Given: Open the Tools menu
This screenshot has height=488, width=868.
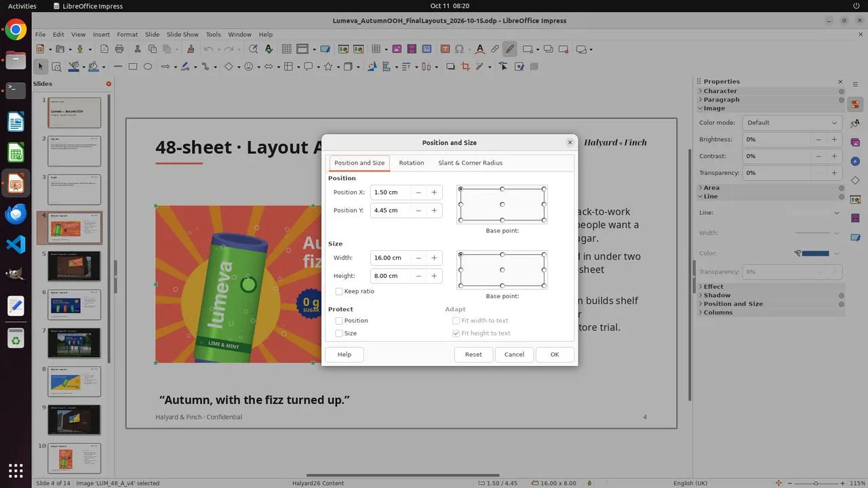Looking at the screenshot, I should tap(213, 35).
